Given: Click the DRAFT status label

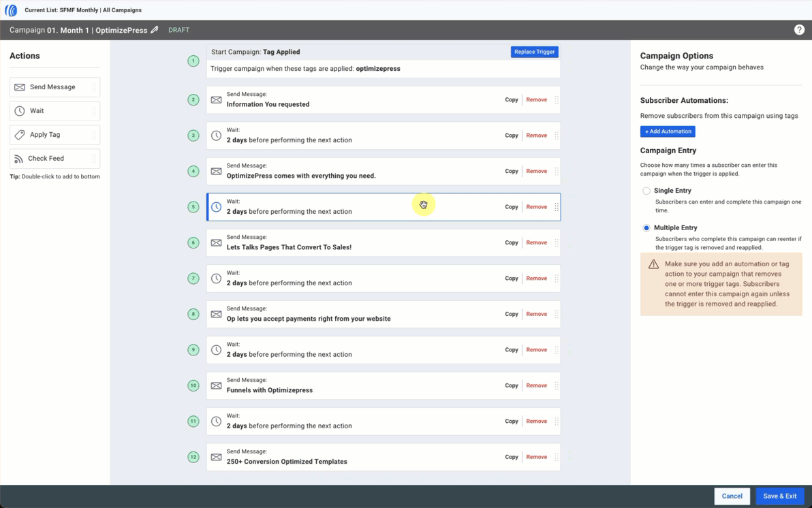Looking at the screenshot, I should pyautogui.click(x=178, y=30).
